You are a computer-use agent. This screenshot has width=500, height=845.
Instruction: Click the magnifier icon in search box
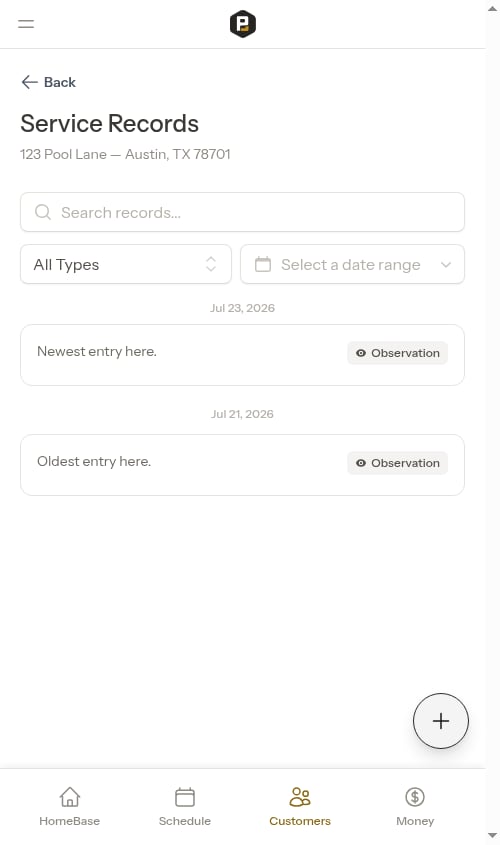pos(43,212)
